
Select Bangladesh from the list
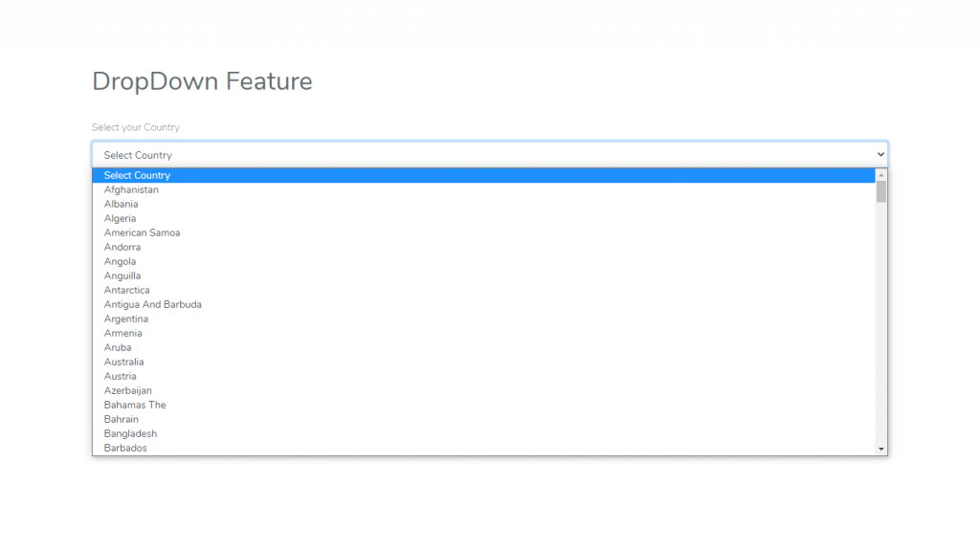click(130, 433)
